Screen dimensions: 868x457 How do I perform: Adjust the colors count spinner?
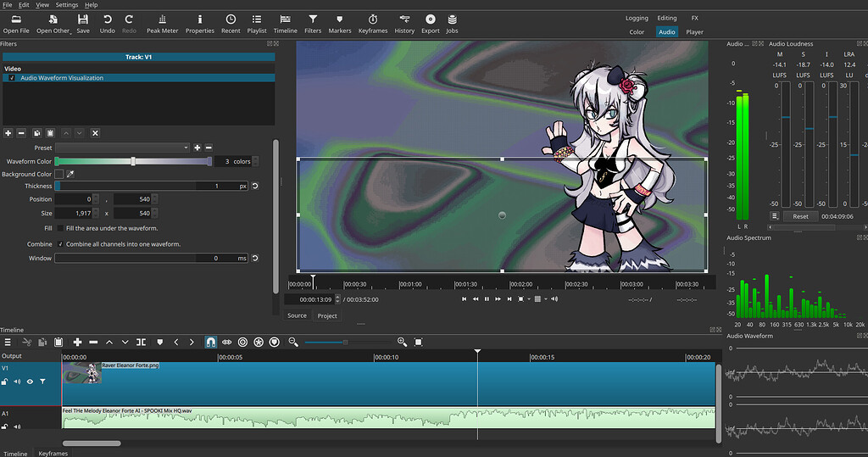(255, 161)
